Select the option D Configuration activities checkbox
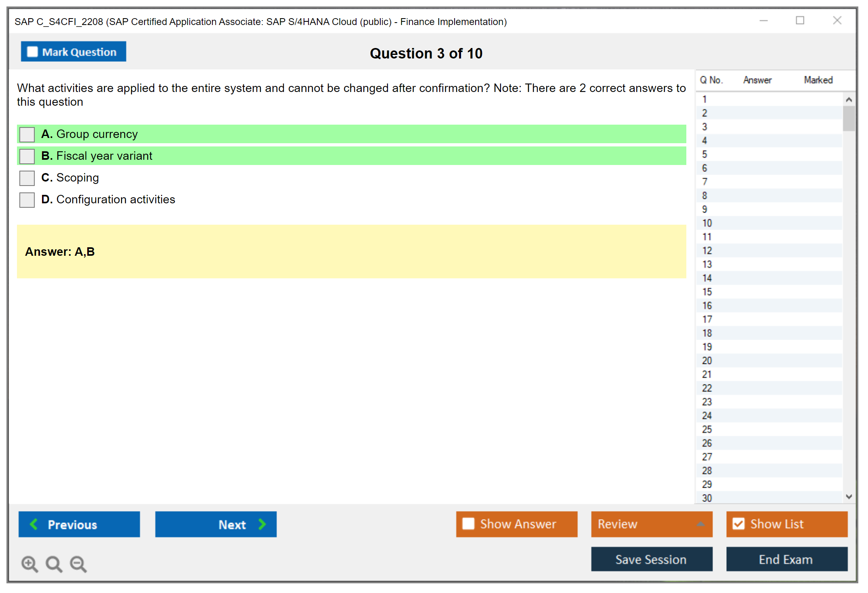The height and width of the screenshot is (593, 868). (27, 200)
